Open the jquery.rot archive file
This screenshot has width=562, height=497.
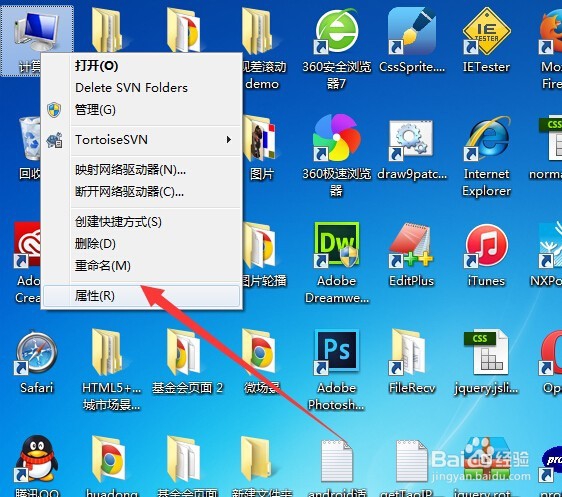pos(486,460)
